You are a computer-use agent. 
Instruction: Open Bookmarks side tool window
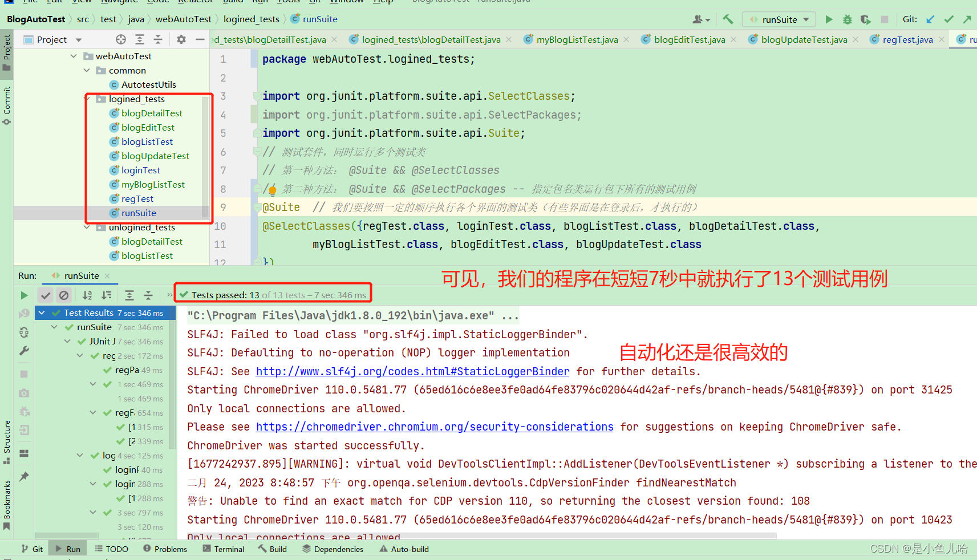[x=7, y=505]
